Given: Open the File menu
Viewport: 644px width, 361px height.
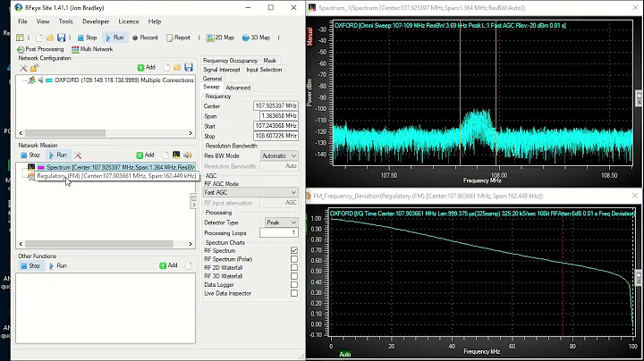Looking at the screenshot, I should pos(22,21).
